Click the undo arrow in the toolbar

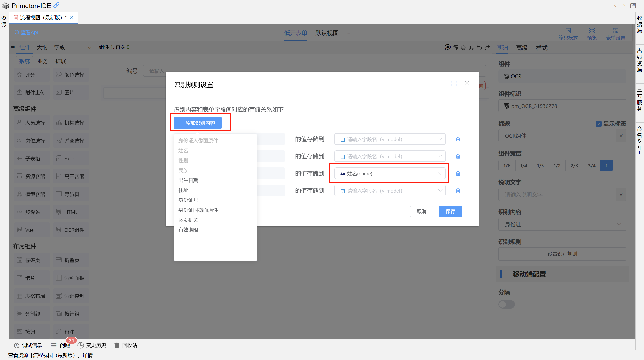coord(479,48)
